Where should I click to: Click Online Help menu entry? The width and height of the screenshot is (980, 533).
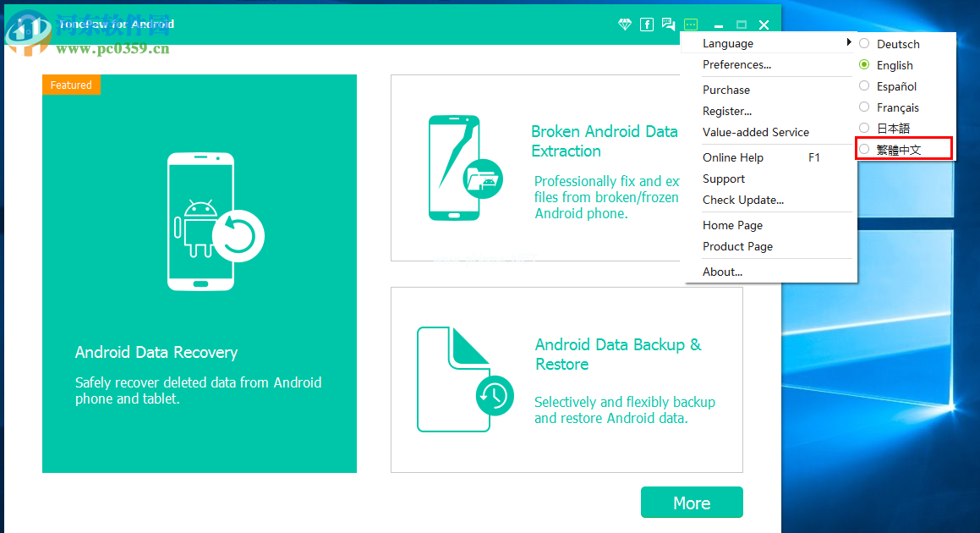click(x=732, y=157)
